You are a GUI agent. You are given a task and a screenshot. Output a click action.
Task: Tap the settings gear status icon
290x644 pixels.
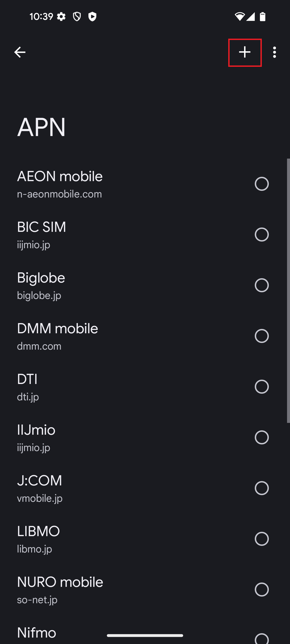pos(61,17)
